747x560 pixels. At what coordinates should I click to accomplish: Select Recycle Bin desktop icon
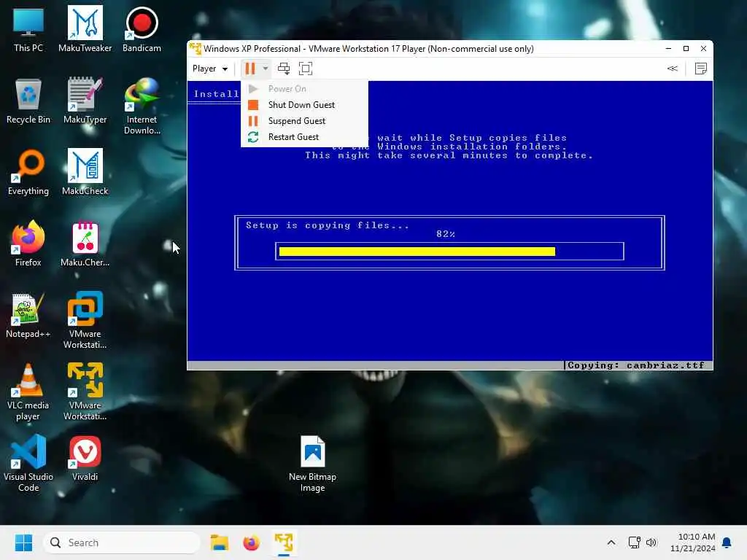(x=28, y=101)
